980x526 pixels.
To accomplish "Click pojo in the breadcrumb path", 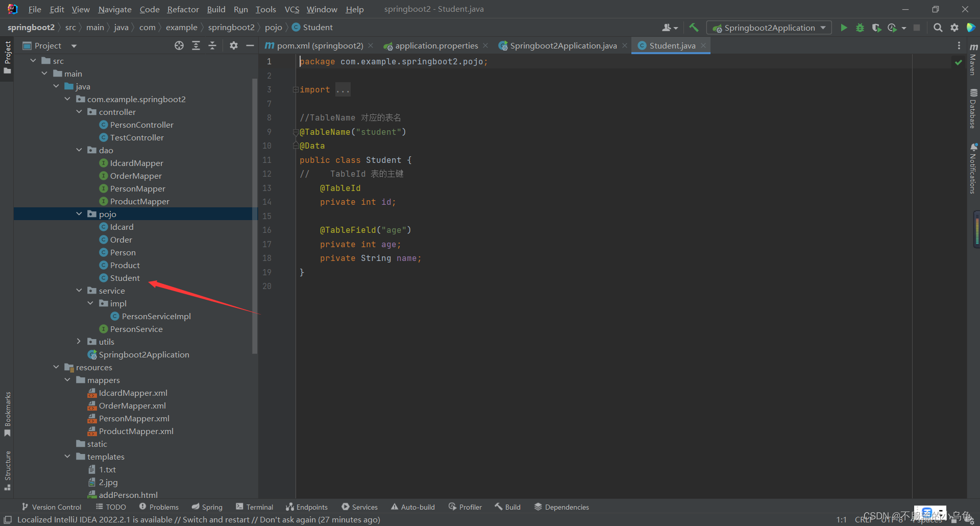I will [x=273, y=28].
